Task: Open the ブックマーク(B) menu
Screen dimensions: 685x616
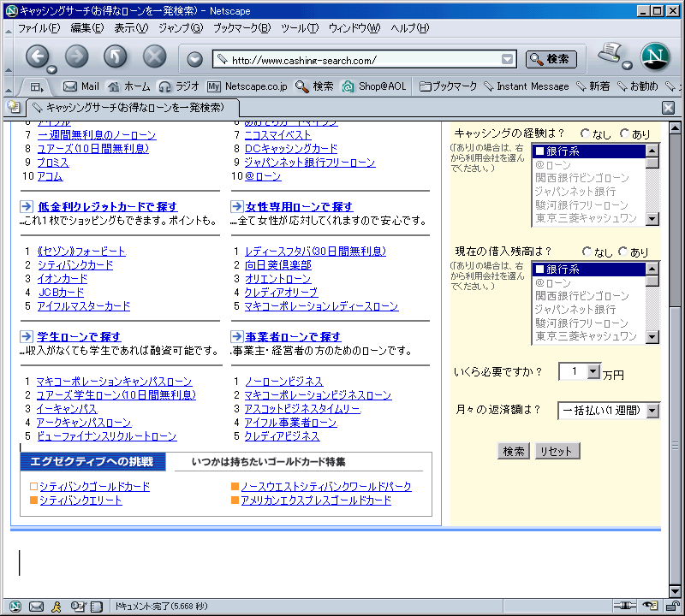Action: tap(242, 28)
